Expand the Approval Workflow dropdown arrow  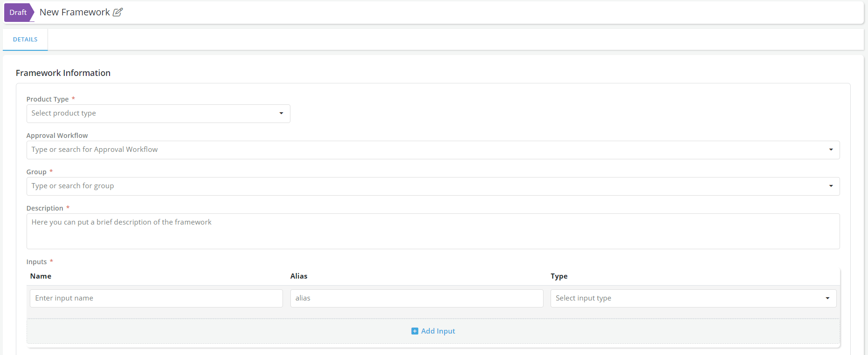(831, 150)
